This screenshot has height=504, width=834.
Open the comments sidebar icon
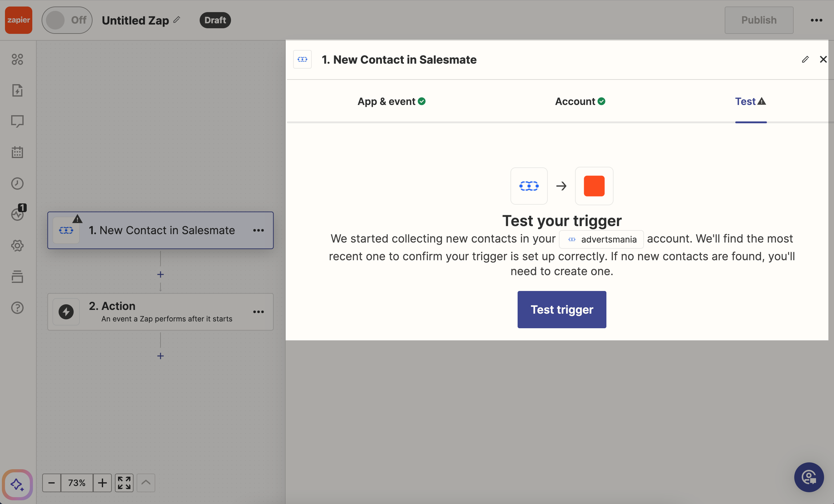click(x=17, y=121)
